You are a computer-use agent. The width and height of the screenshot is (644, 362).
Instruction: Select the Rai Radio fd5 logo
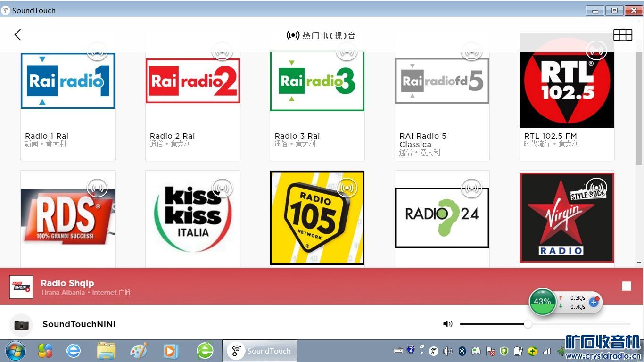coord(442,81)
